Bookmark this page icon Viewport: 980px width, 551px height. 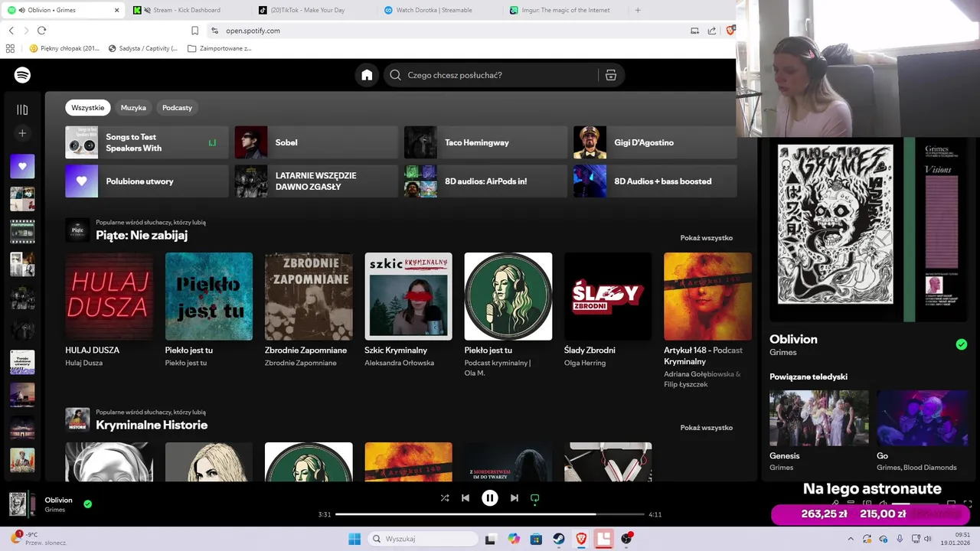coord(194,31)
